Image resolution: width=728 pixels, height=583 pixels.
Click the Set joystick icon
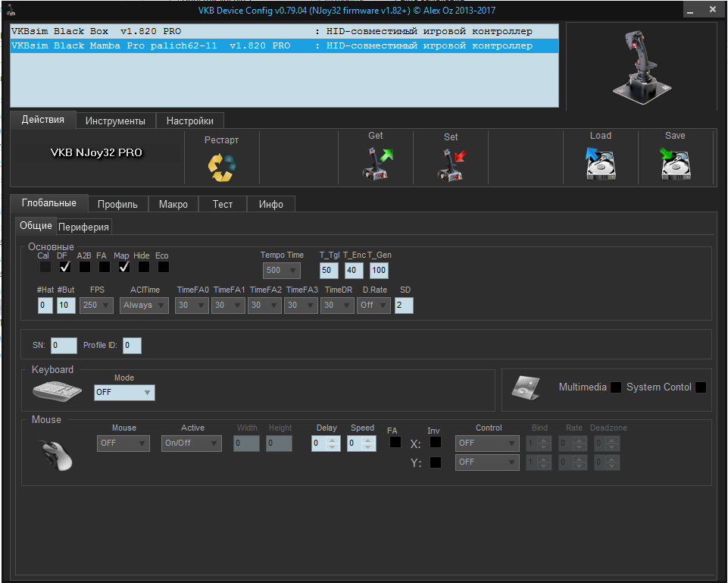(x=451, y=165)
